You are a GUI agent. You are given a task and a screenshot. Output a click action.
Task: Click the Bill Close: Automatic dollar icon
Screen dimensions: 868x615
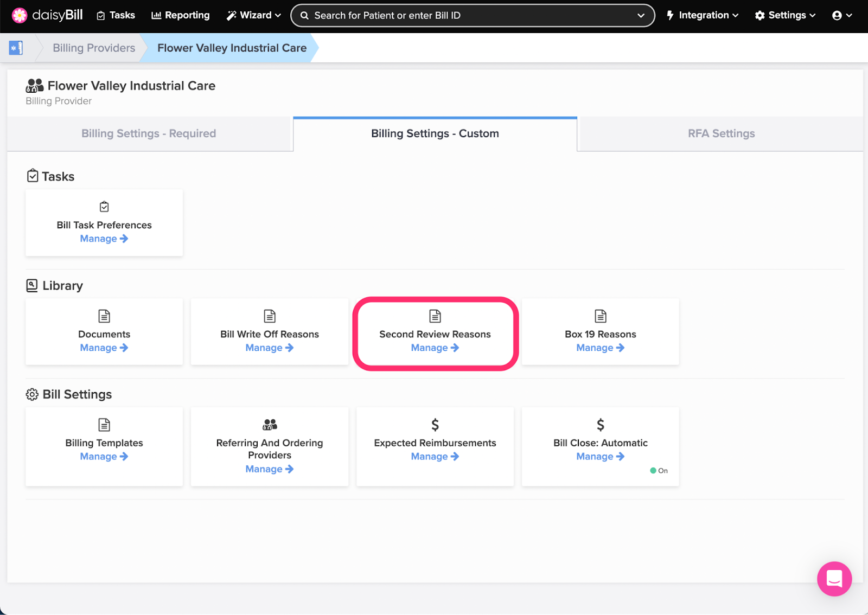[x=601, y=424]
